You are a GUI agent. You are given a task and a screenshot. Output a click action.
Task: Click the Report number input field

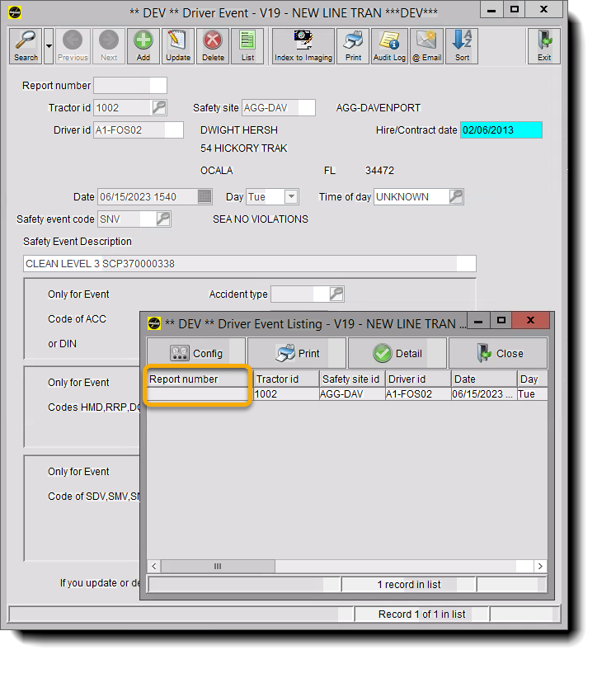click(130, 85)
